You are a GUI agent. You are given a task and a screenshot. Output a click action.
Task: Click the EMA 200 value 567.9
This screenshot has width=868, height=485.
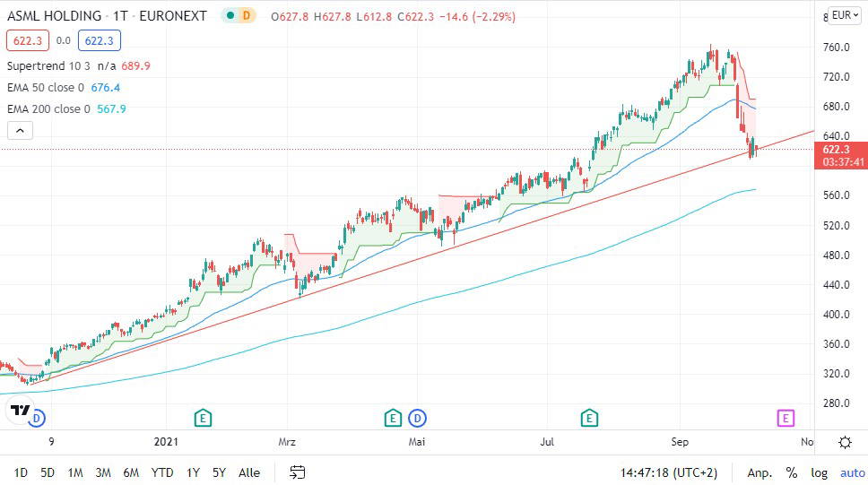(112, 109)
